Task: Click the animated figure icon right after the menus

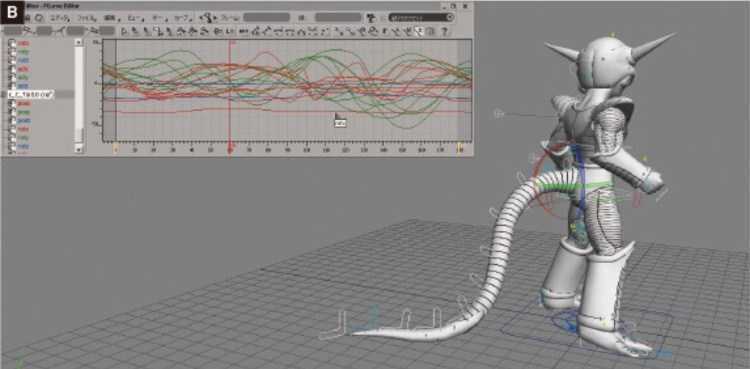Action: [x=207, y=18]
